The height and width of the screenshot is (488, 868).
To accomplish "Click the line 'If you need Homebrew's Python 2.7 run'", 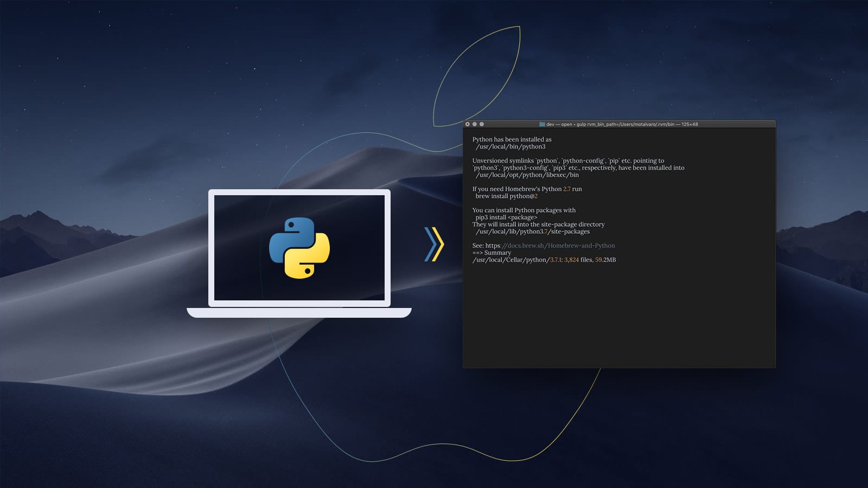I will (527, 189).
